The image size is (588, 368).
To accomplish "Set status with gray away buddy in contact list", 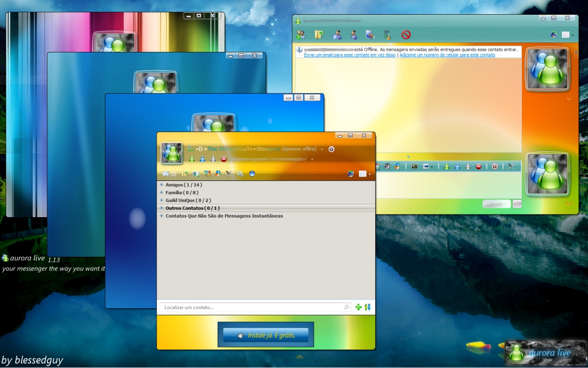I will click(x=213, y=159).
